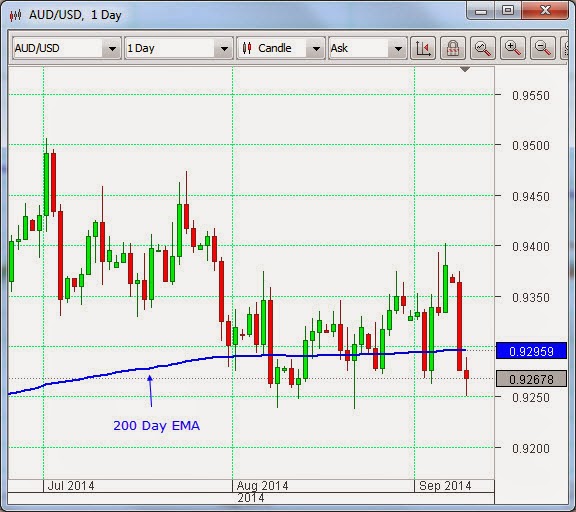This screenshot has width=576, height=512.
Task: Open the Ask price type dropdown
Action: (x=368, y=48)
